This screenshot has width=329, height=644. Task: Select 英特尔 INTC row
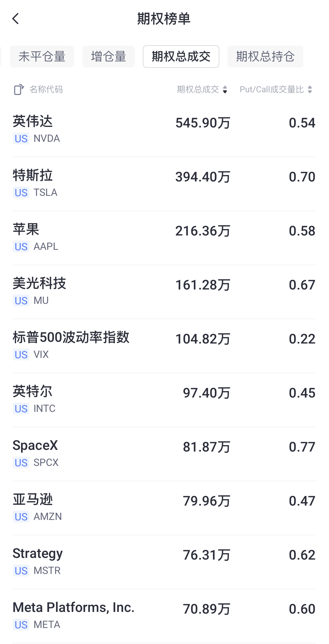(164, 400)
